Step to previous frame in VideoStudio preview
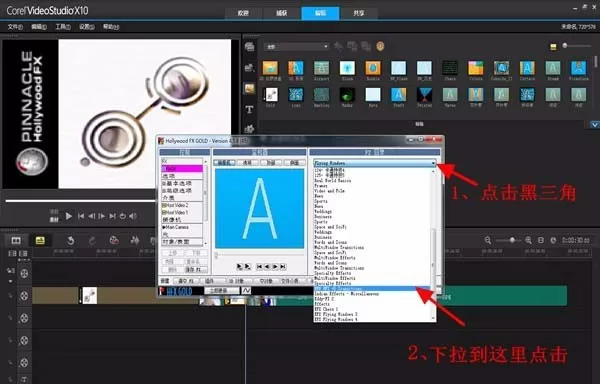 91,216
